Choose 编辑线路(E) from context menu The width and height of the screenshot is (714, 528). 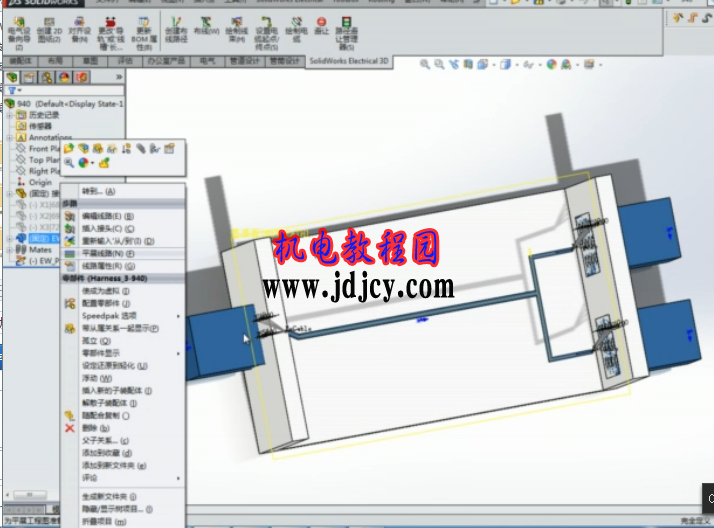(123, 216)
